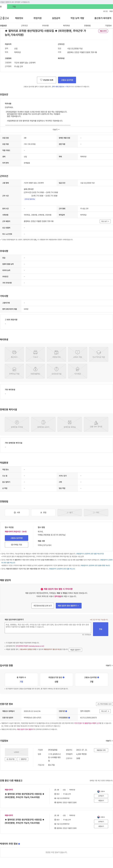Click the 장애인용 승강기 facility icon
Viewport: 113px width, 868px height.
tap(43, 424)
